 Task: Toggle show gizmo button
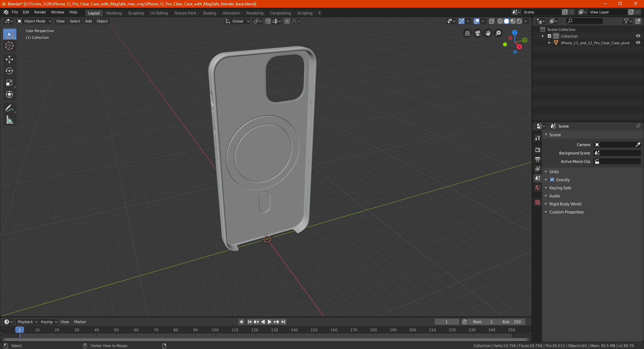[x=462, y=21]
